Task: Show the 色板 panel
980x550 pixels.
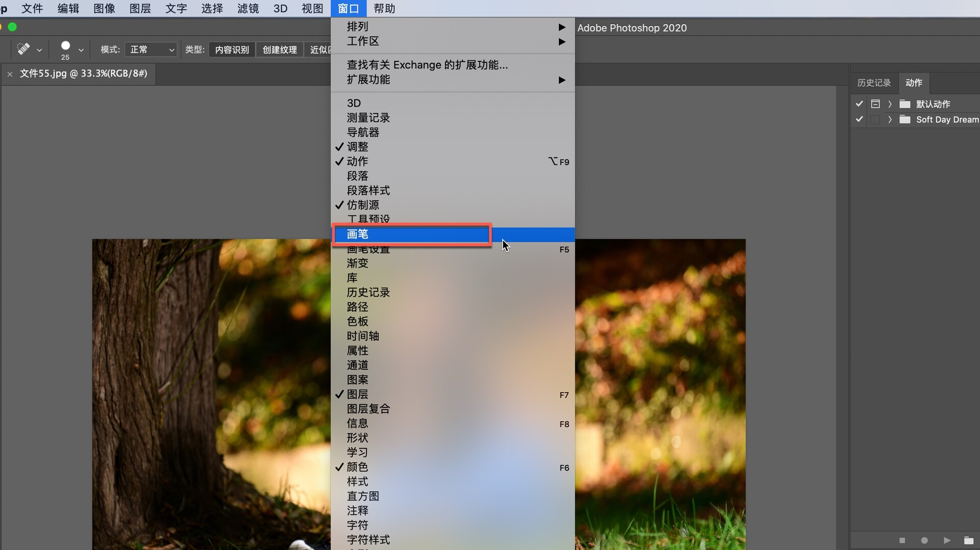Action: (453, 321)
